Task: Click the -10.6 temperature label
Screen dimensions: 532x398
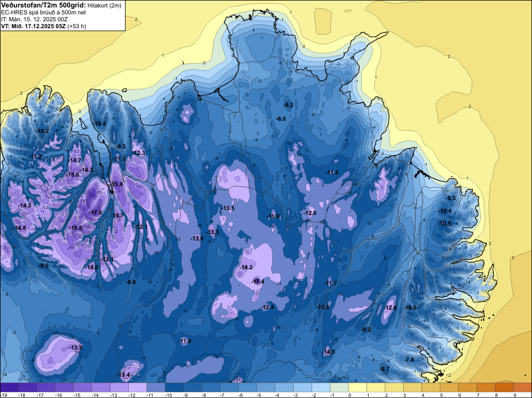Action: click(410, 308)
